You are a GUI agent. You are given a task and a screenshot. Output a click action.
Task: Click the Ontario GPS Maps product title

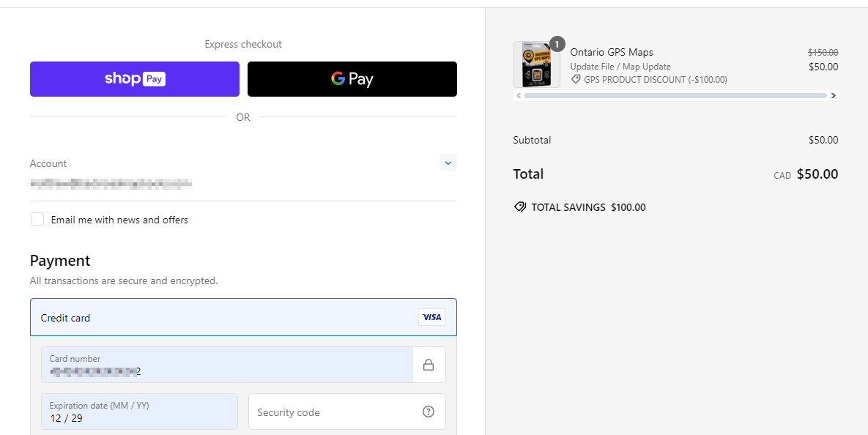(612, 52)
